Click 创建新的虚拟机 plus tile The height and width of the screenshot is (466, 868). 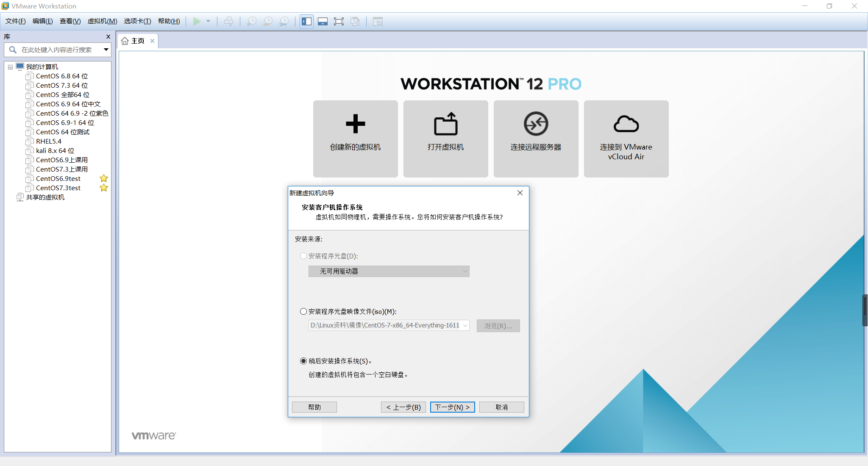click(x=355, y=139)
